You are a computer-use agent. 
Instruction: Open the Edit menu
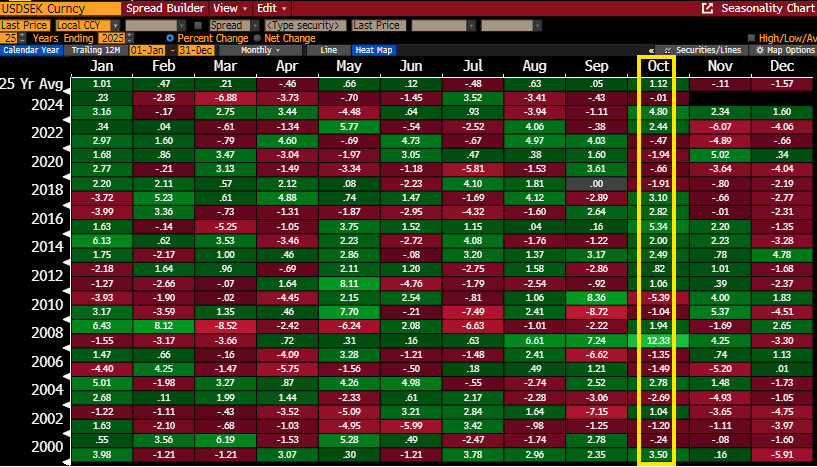pos(269,7)
